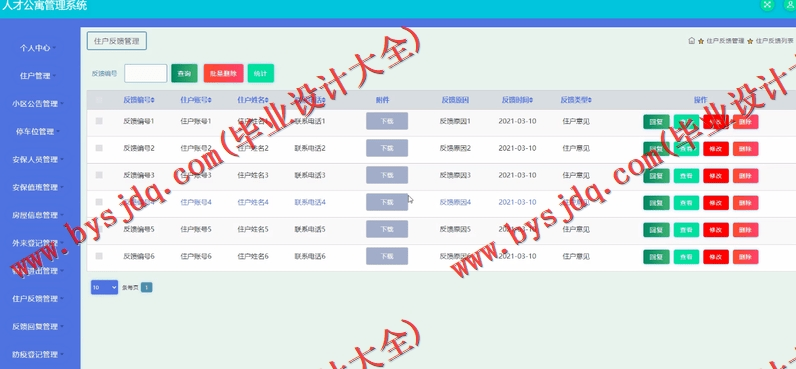
Task: Open 房屋信息管理 in the sidebar
Action: (x=38, y=215)
